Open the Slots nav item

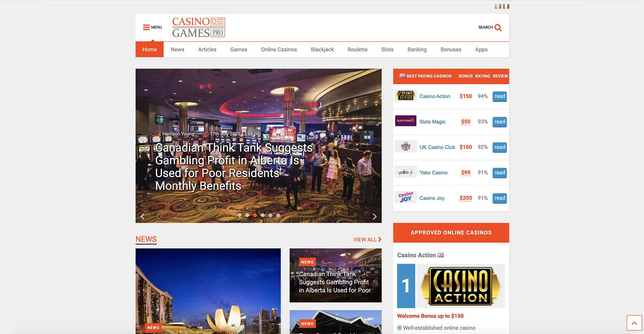tap(387, 49)
